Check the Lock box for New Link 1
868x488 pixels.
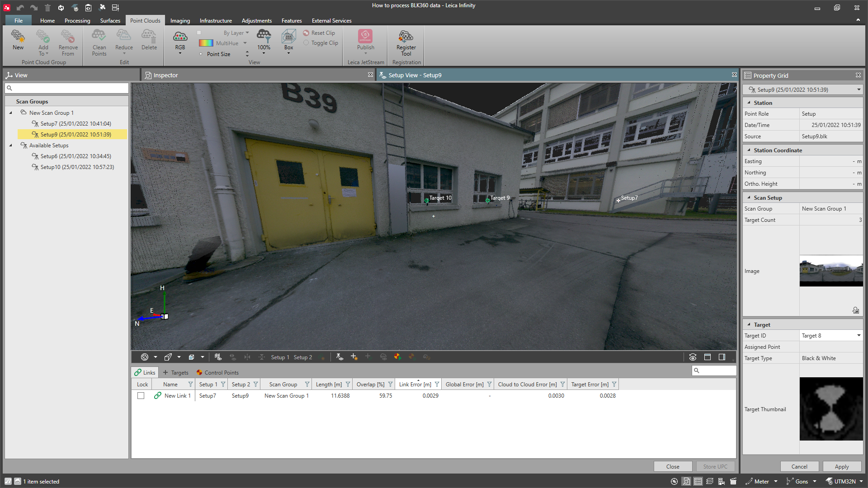(x=141, y=396)
